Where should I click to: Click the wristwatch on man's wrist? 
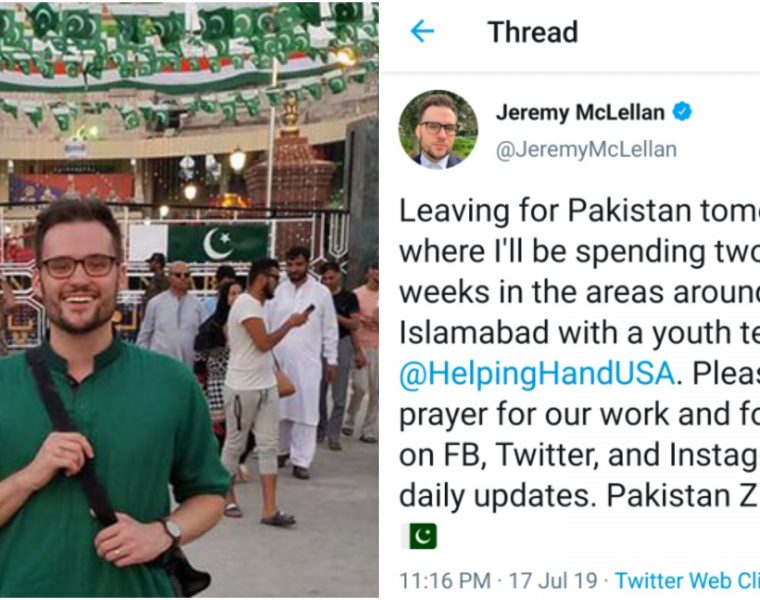coord(172,532)
